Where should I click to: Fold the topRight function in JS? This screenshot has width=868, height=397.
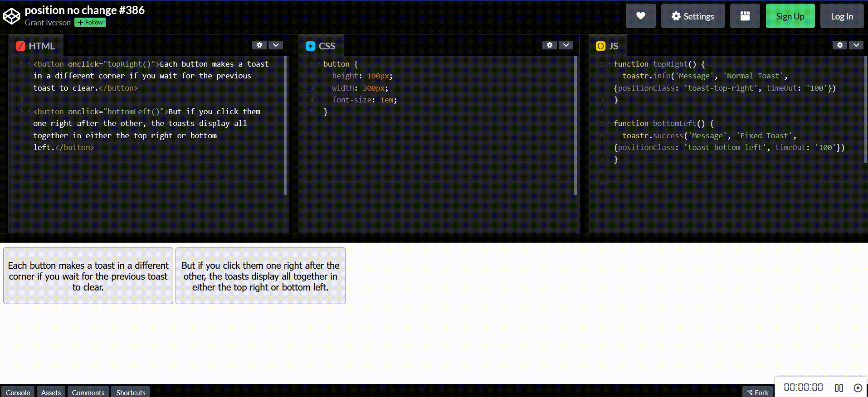609,64
